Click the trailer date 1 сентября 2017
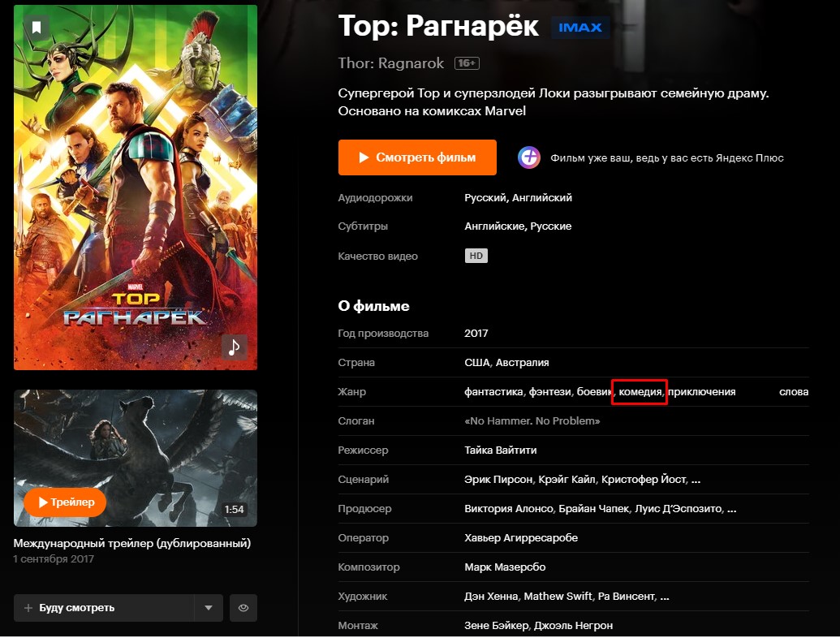The height and width of the screenshot is (638, 840). click(x=54, y=558)
